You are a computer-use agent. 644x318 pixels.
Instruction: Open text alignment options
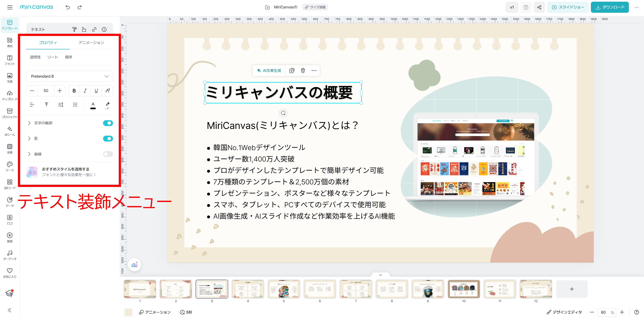click(32, 105)
